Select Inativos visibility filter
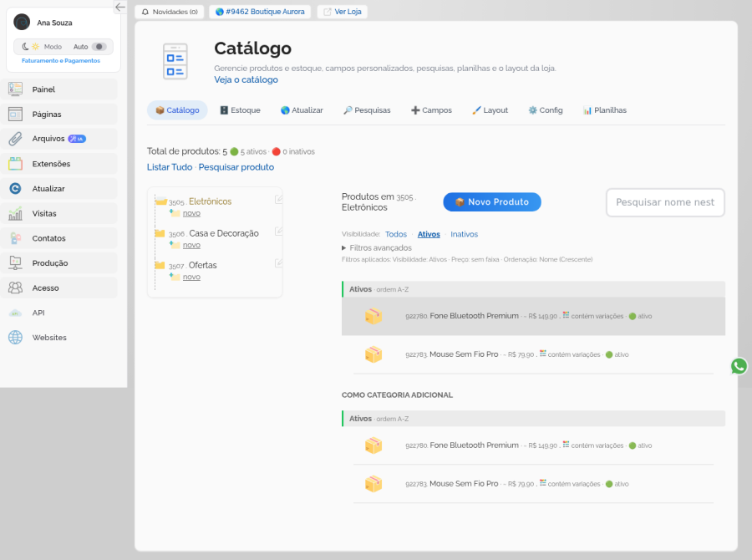This screenshot has height=560, width=752. click(x=464, y=234)
